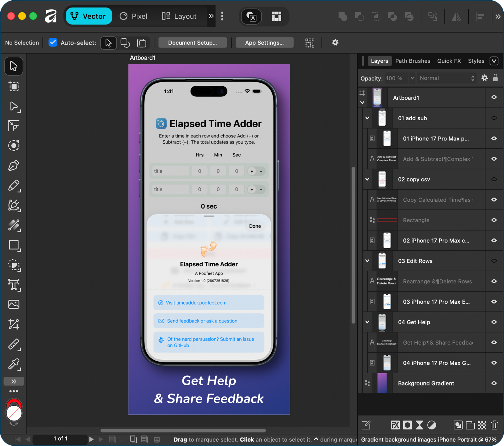The height and width of the screenshot is (446, 504).
Task: Show the 03 Edit Rows group
Action: 494,261
